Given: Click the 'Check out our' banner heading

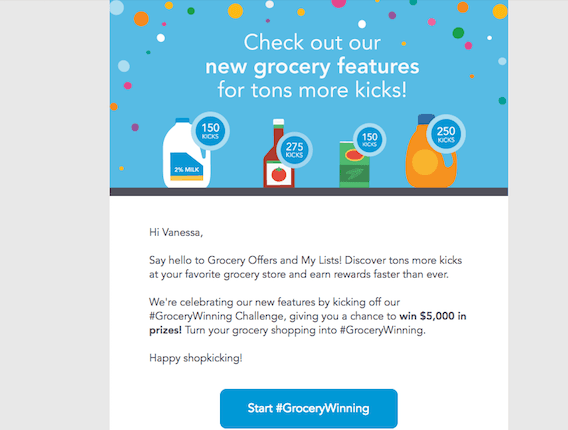Looking at the screenshot, I should coord(312,42).
